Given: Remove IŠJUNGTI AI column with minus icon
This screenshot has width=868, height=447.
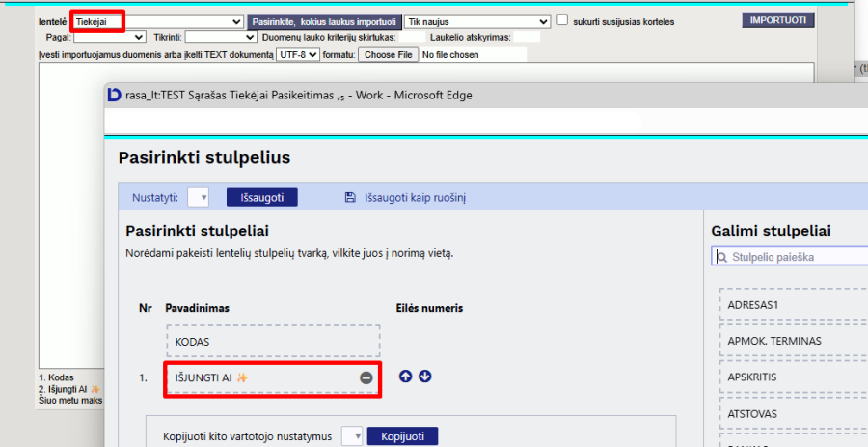Looking at the screenshot, I should coord(366,377).
